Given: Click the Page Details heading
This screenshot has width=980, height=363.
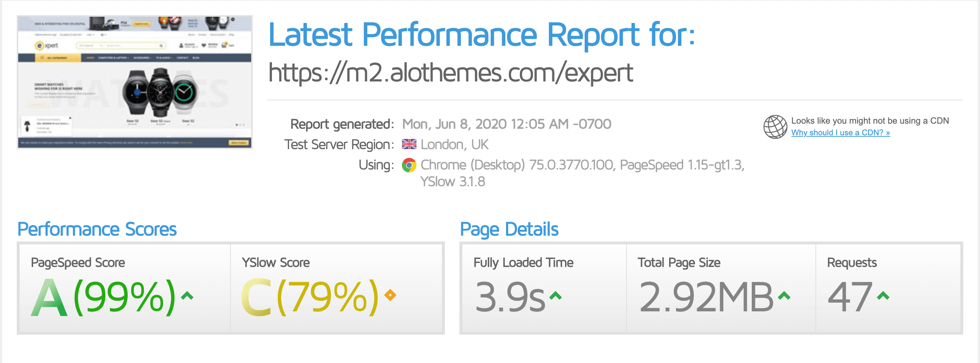Looking at the screenshot, I should (509, 229).
